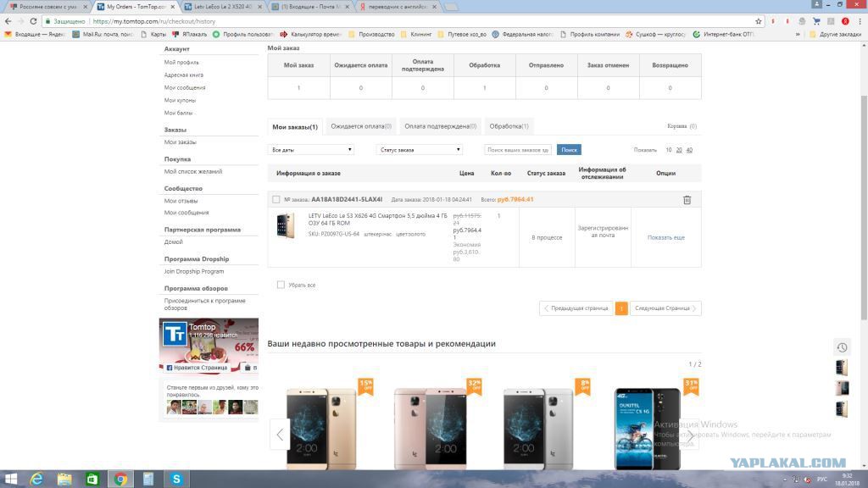Show 40 orders per page
868x488 pixels.
click(x=689, y=150)
